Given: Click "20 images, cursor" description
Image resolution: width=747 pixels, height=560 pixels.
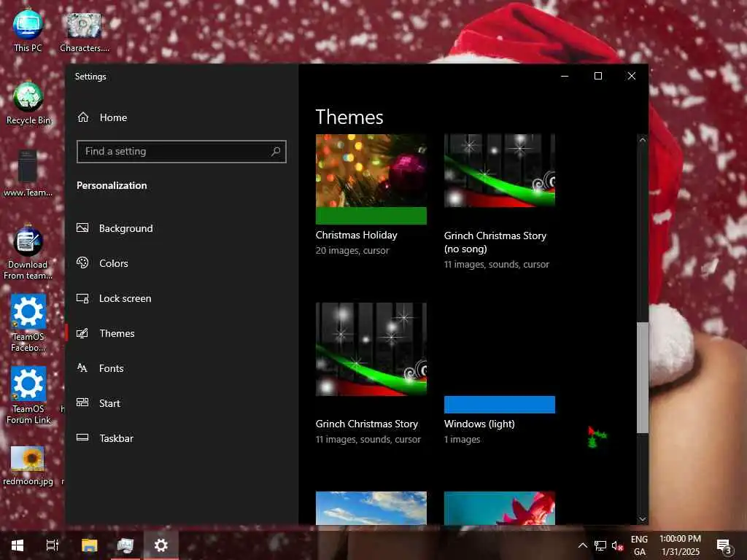Looking at the screenshot, I should coord(352,251).
